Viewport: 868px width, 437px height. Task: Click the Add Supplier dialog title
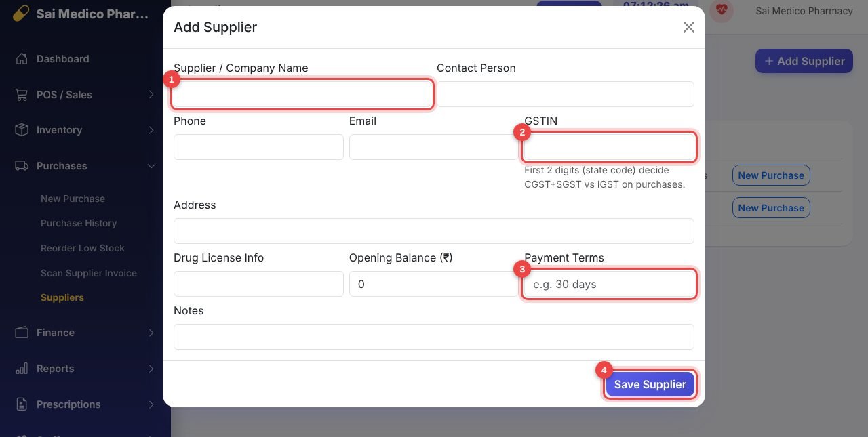(216, 27)
